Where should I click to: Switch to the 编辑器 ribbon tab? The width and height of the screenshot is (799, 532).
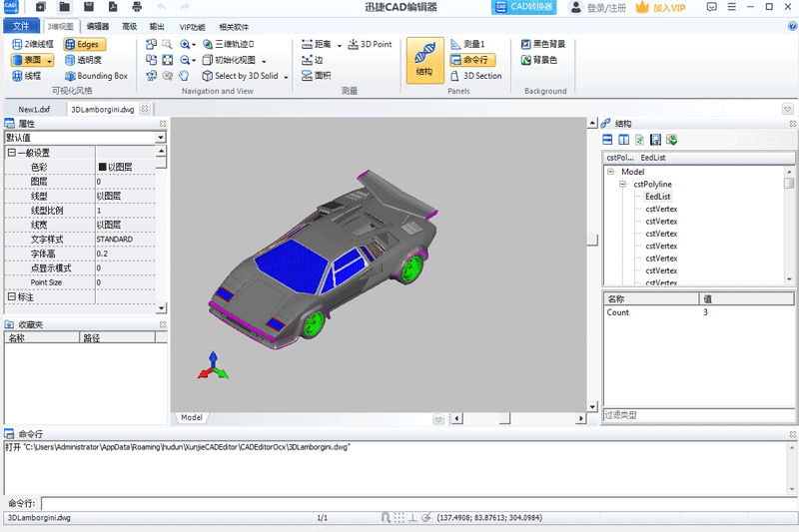(98, 27)
